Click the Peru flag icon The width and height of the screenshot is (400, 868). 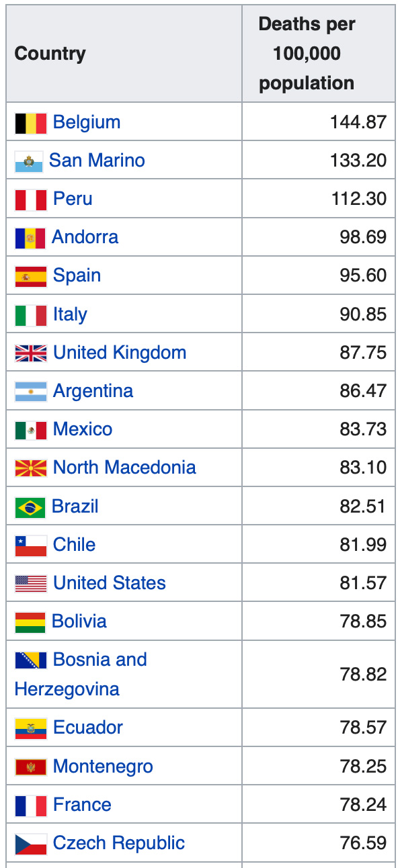[x=31, y=200]
